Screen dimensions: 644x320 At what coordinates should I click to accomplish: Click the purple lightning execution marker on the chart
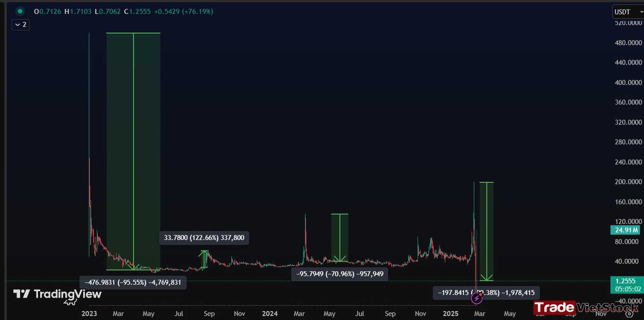point(477,298)
